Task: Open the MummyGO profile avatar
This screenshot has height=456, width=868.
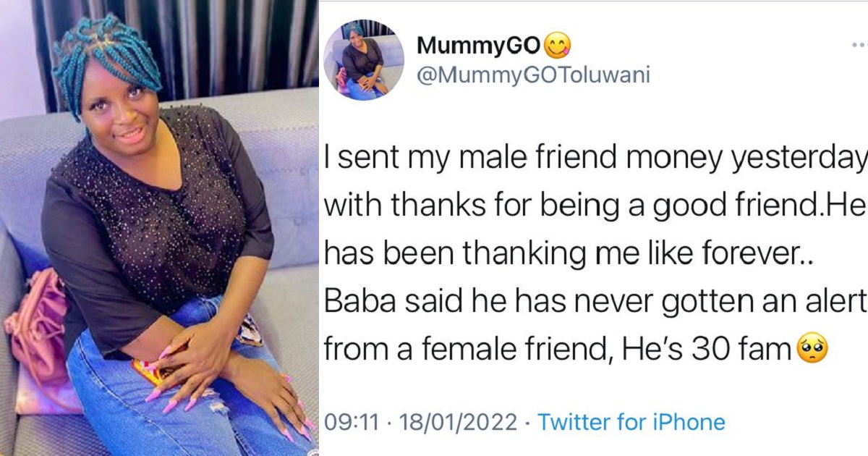Action: point(363,60)
